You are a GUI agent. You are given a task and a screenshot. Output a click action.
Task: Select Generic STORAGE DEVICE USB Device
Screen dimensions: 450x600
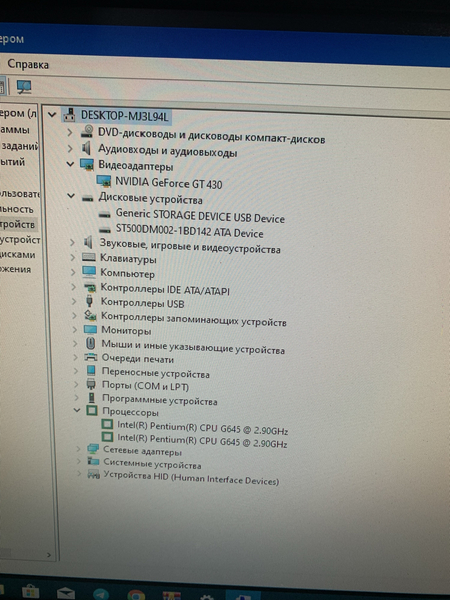pyautogui.click(x=200, y=216)
